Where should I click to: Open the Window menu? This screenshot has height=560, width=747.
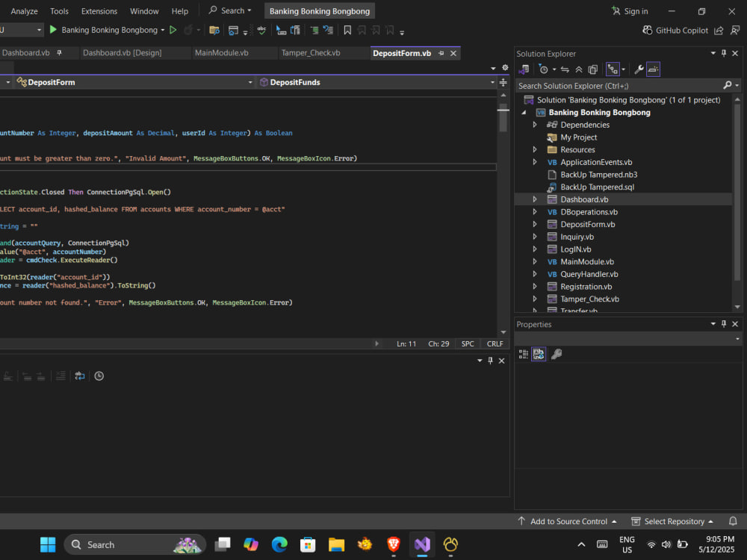[x=144, y=11]
